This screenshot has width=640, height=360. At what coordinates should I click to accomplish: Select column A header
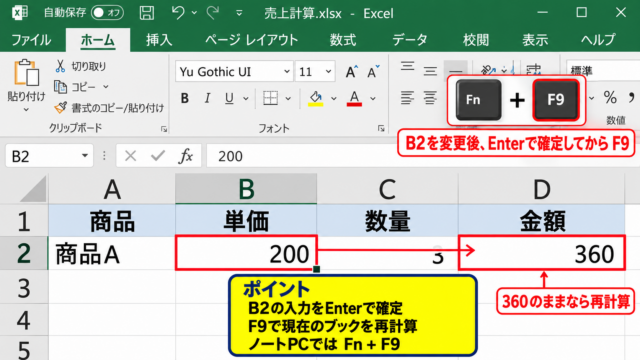tap(112, 189)
